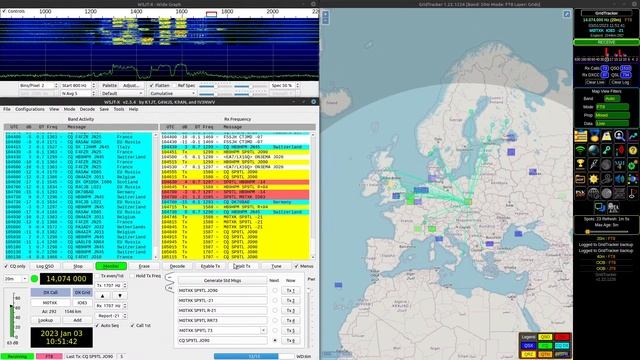This screenshot has width=640, height=360.
Task: Open the Configurations menu
Action: (30, 109)
